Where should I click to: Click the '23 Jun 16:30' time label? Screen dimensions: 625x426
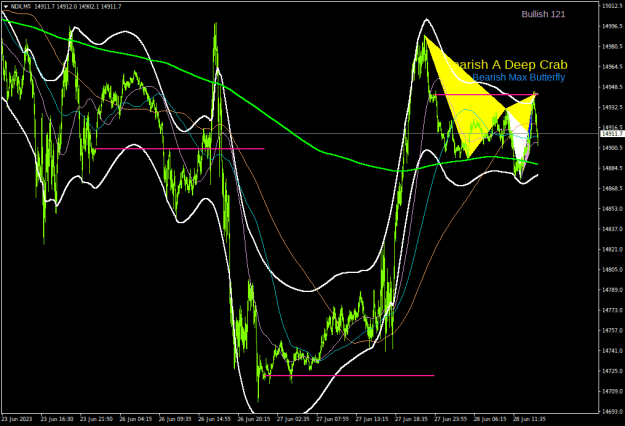(57, 419)
